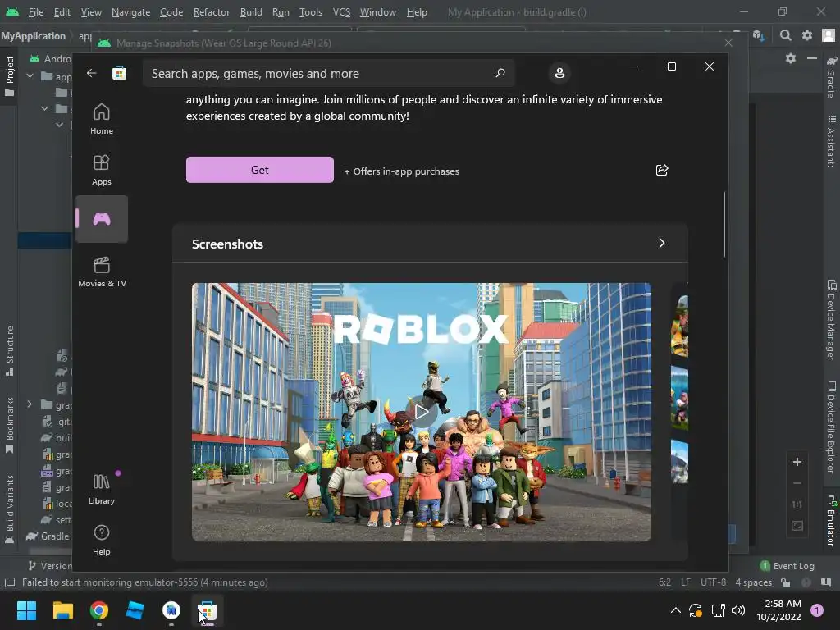
Task: Open File Explorer from taskbar
Action: point(62,610)
